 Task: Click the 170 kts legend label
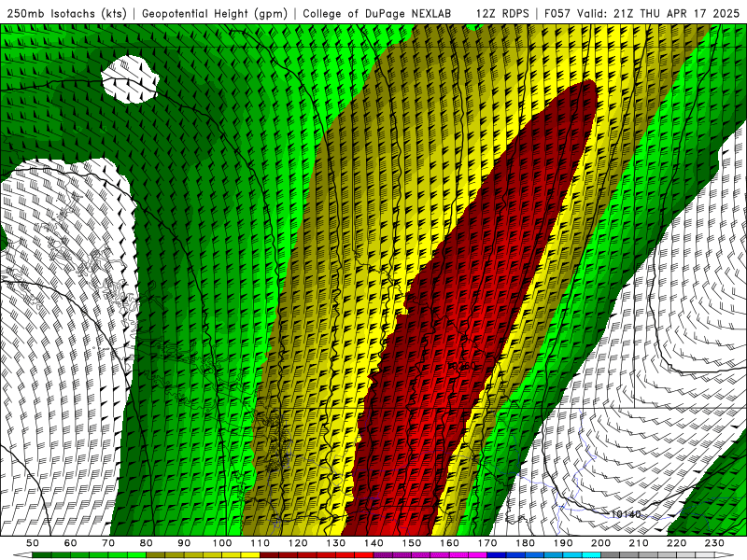pos(487,543)
